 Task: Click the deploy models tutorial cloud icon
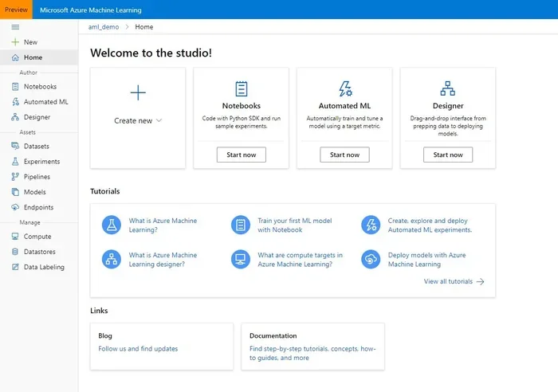click(371, 259)
